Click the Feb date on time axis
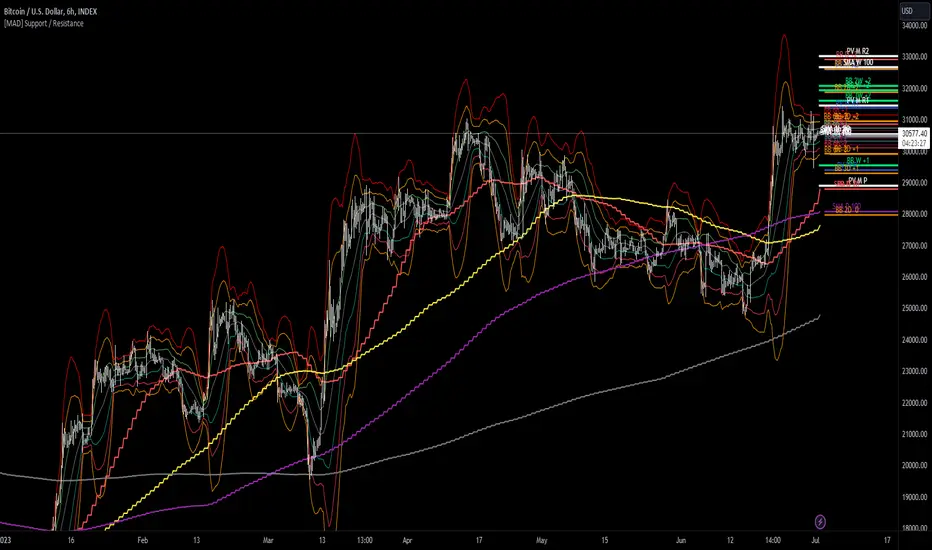Viewport: 932px width, 550px height. pyautogui.click(x=143, y=540)
